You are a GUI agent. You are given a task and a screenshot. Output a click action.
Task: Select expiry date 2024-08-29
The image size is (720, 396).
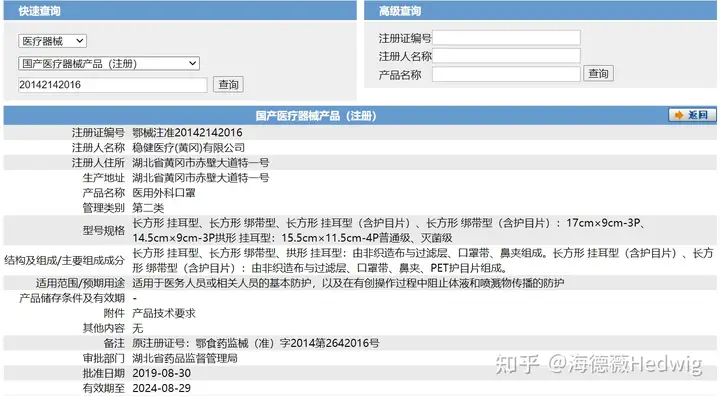click(x=162, y=388)
